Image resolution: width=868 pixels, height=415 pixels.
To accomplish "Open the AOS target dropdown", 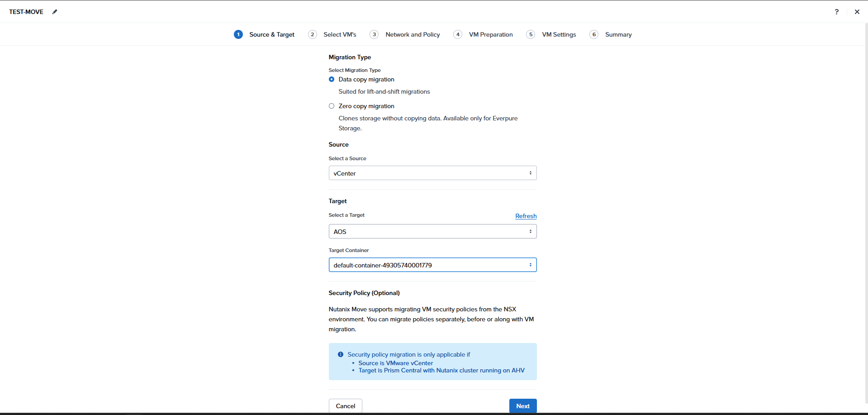I will (432, 231).
